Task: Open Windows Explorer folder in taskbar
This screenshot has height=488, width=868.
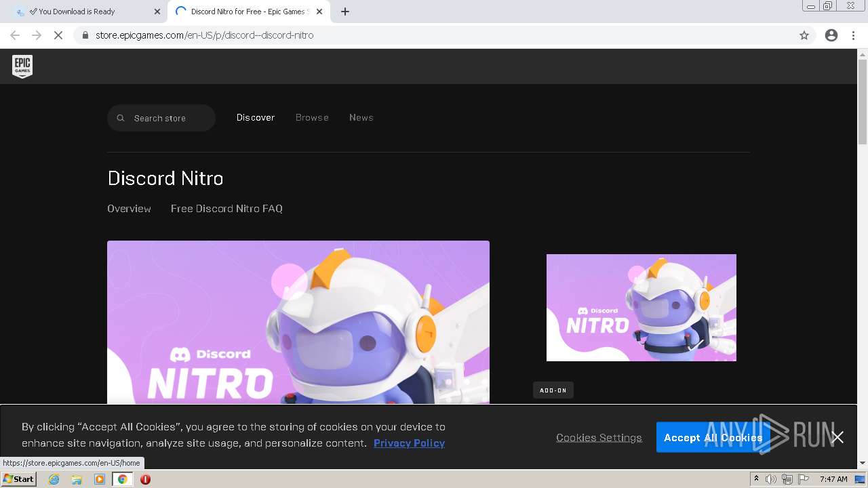Action: (77, 479)
